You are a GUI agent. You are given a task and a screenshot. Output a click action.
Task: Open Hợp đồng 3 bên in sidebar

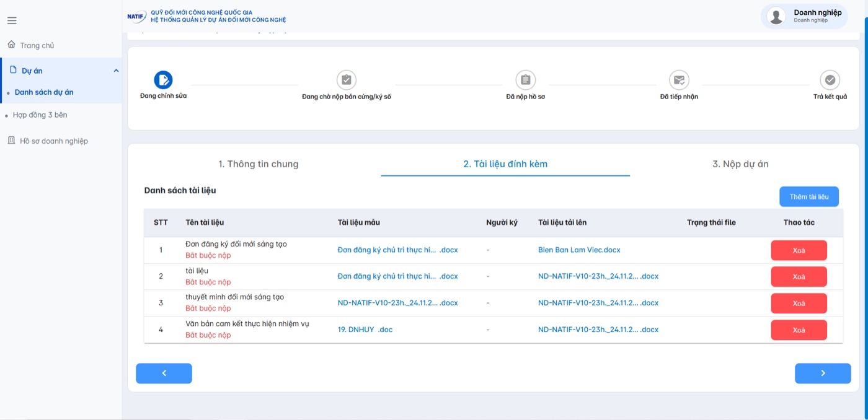[40, 115]
